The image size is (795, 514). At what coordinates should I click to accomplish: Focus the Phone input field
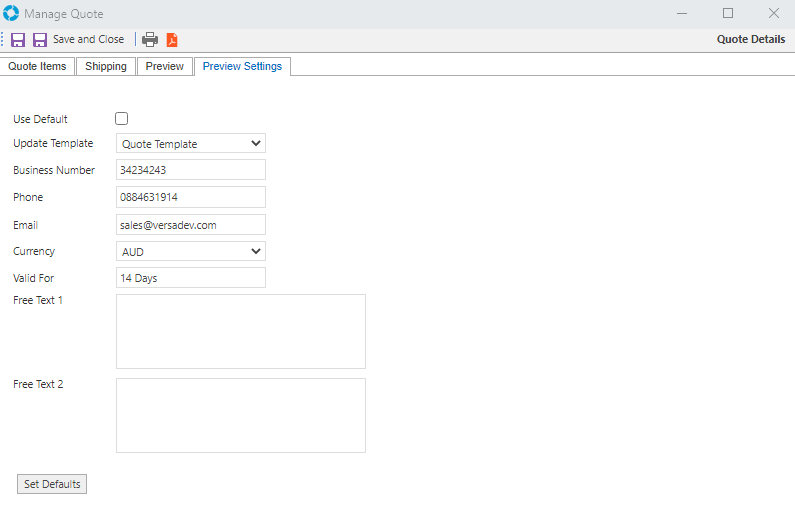[190, 197]
